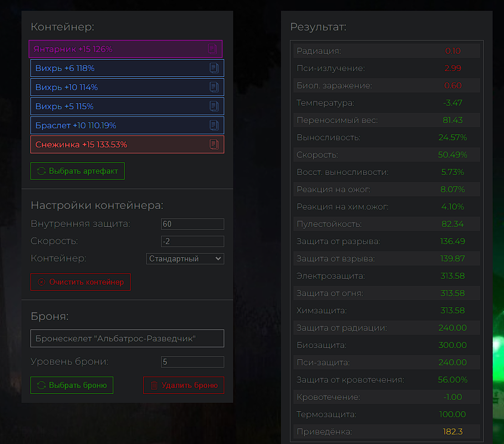Click the Бронескелет "Альбатрос-Разведчик" armor field
Screen dimensions: 504x444
(x=127, y=338)
